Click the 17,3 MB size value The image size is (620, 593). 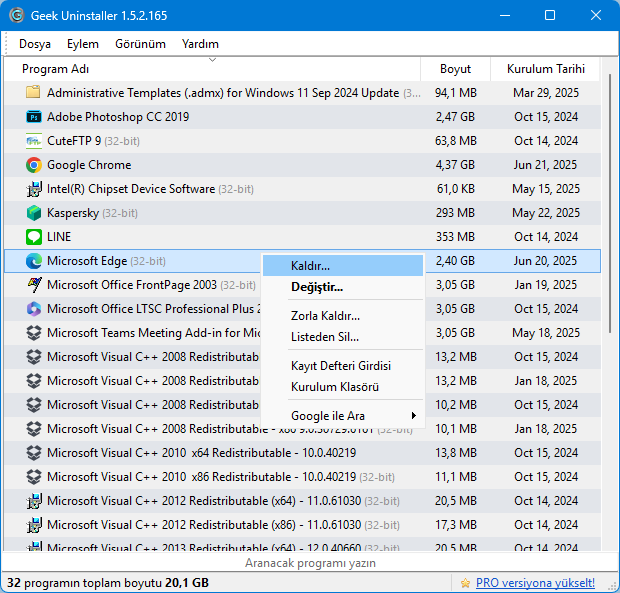pos(456,525)
